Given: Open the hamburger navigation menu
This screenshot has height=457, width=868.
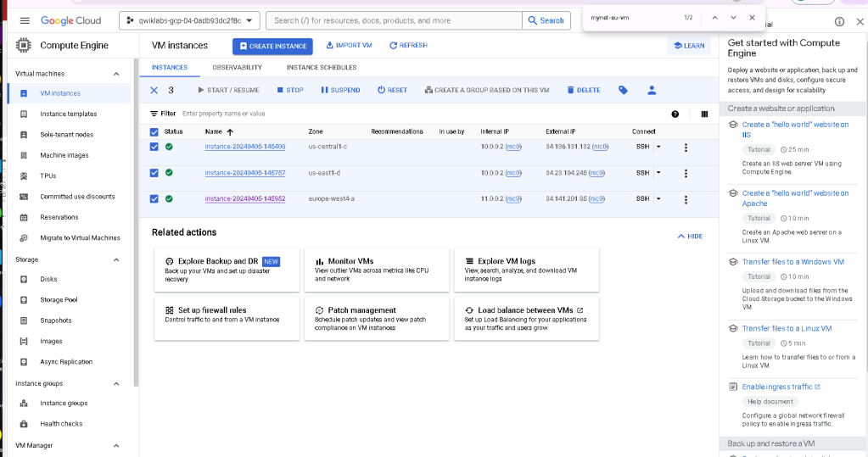Looking at the screenshot, I should point(25,20).
